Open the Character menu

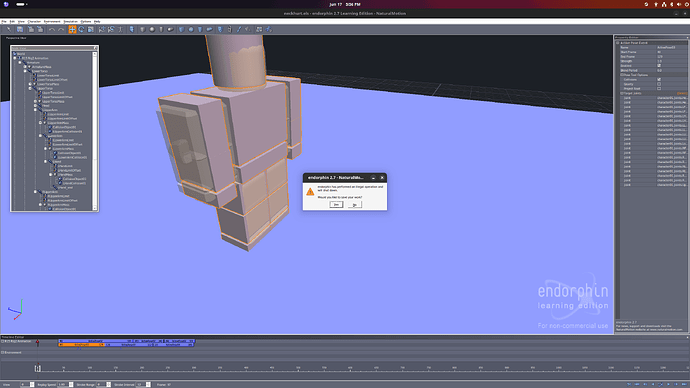(x=34, y=21)
